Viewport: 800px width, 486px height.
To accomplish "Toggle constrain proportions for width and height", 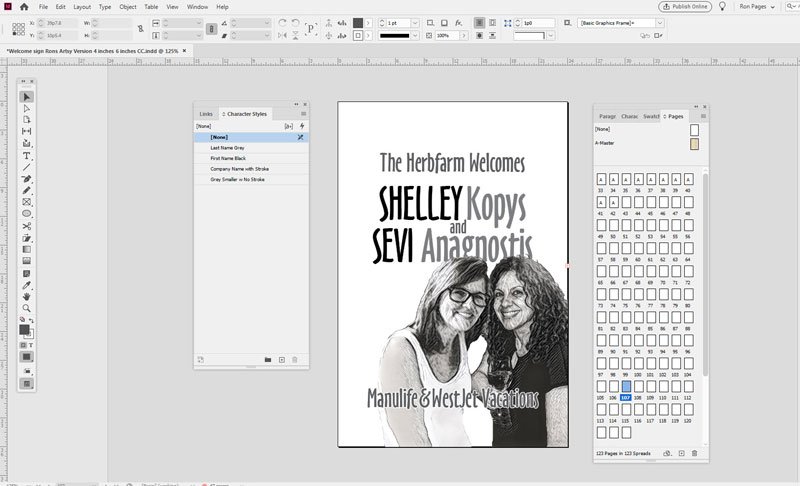I will click(140, 29).
